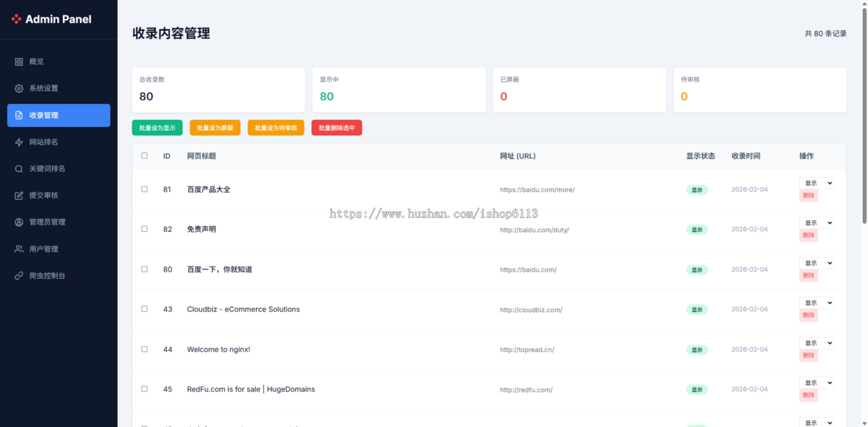Image resolution: width=868 pixels, height=427 pixels.
Task: Click the 收录时间 column header
Action: point(746,156)
